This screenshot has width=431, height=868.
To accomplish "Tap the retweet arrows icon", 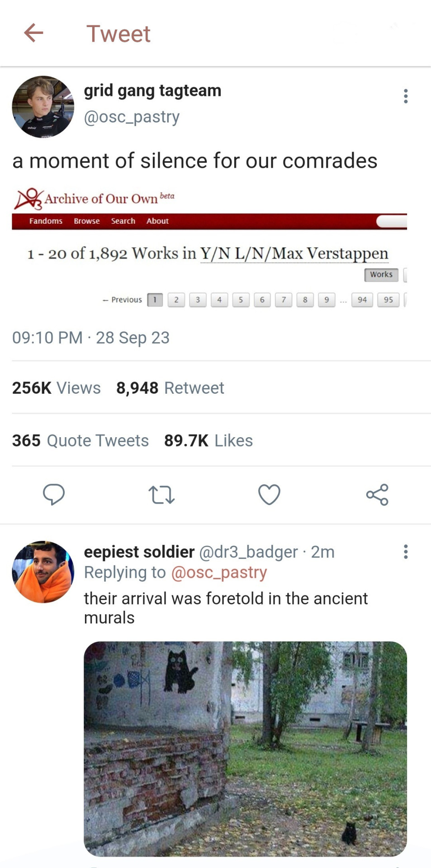I will (161, 495).
